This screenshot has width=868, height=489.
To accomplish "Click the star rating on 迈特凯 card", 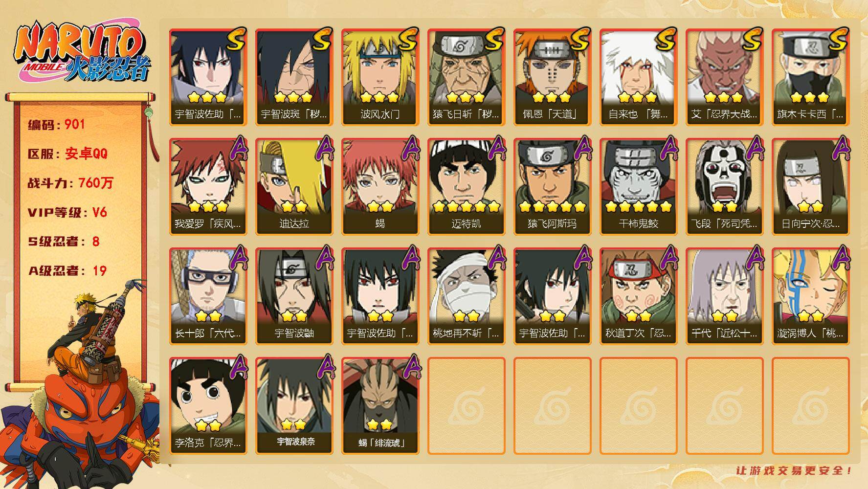I will pyautogui.click(x=466, y=207).
